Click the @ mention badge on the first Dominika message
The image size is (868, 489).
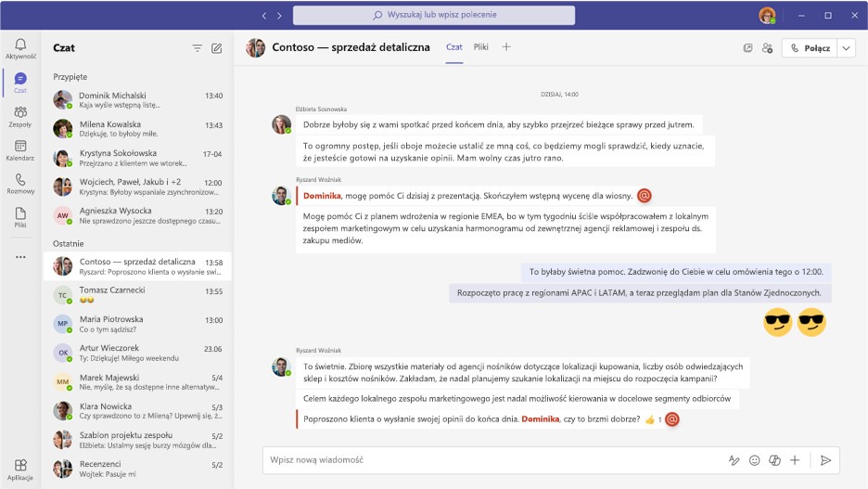644,196
